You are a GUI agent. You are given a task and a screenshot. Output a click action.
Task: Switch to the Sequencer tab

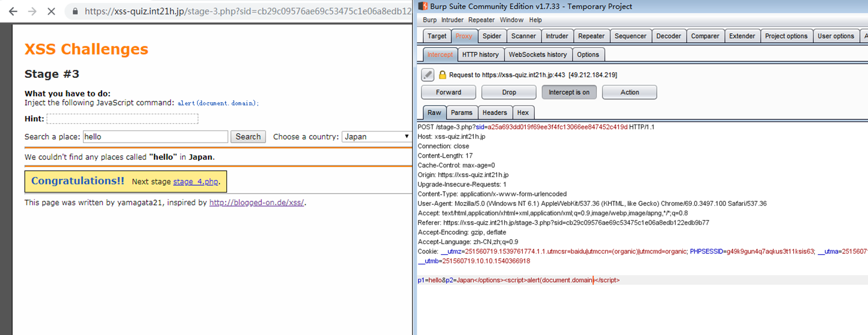631,36
